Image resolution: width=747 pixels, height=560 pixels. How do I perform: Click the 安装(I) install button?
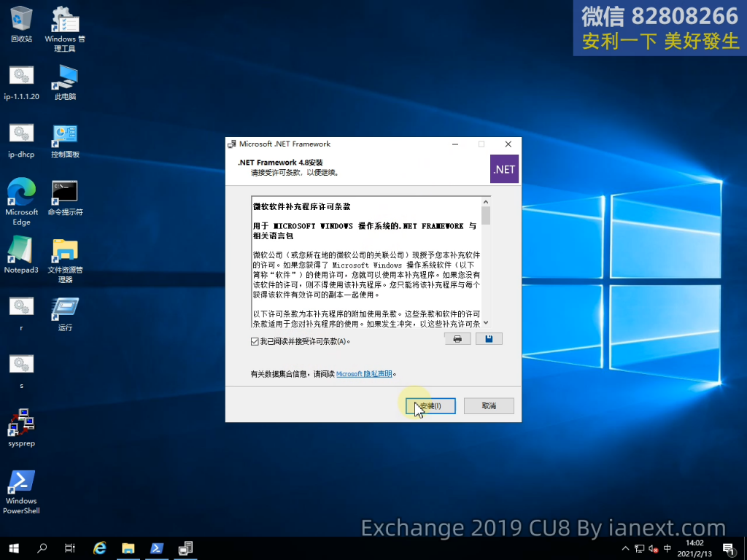(x=430, y=405)
